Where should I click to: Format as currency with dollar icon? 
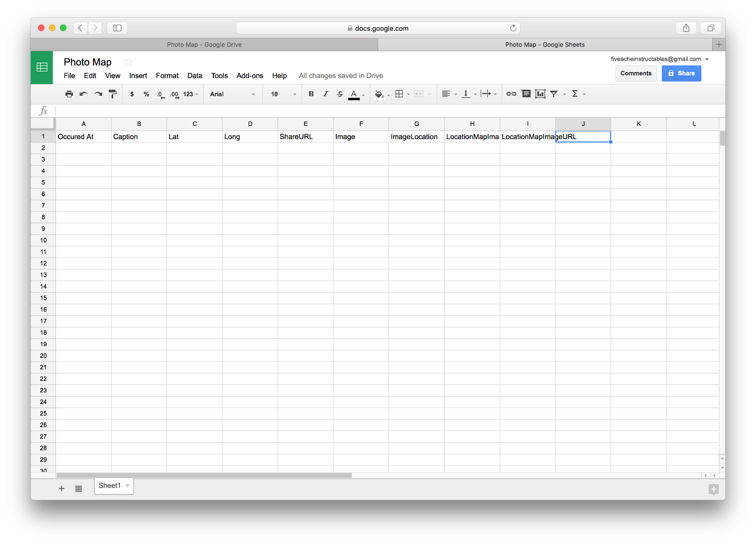point(132,94)
